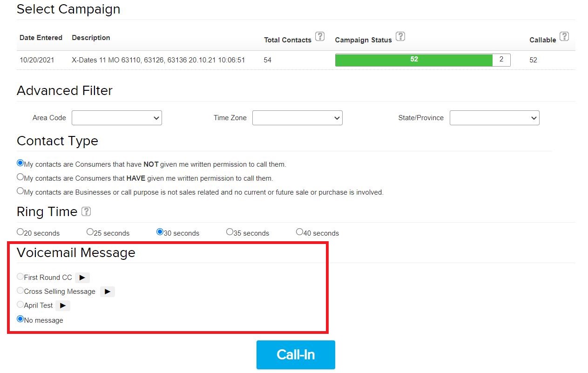Select the Businesses contact type option

(x=20, y=191)
